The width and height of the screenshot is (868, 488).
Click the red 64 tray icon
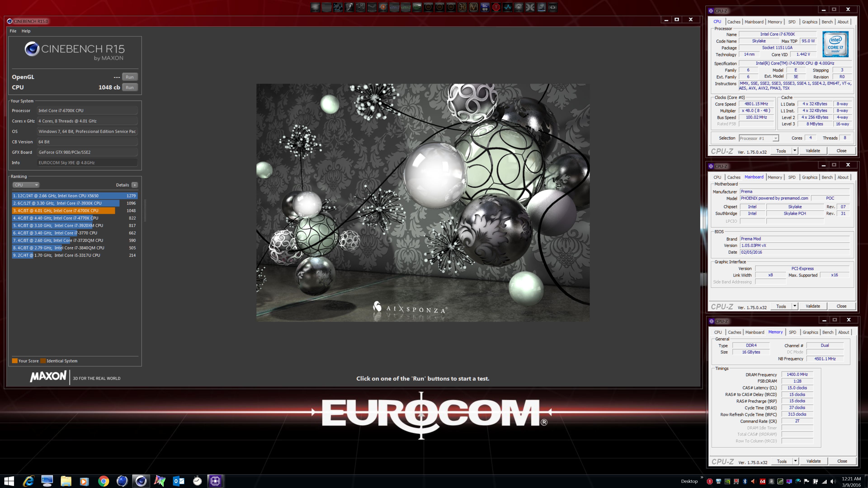(x=762, y=481)
